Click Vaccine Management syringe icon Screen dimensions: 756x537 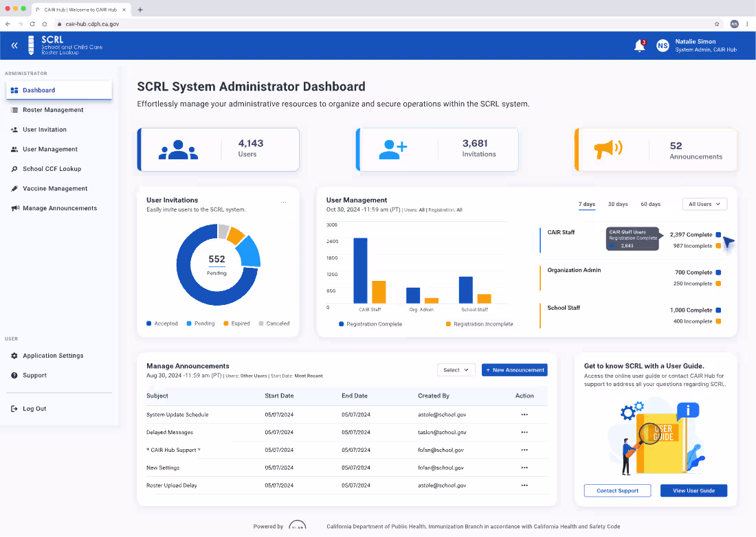(x=14, y=189)
